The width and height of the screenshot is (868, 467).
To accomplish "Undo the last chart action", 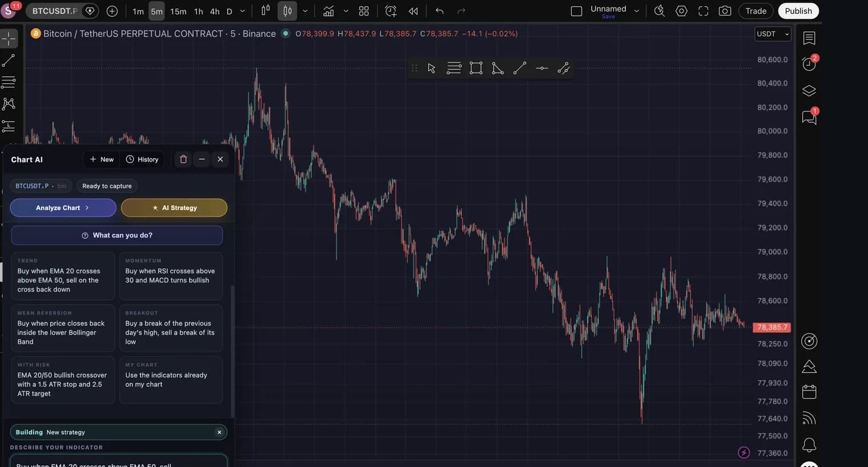I will (439, 11).
